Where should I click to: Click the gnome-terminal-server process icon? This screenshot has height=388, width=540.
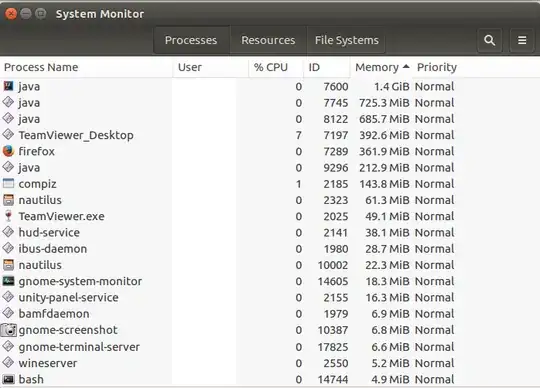pos(8,346)
